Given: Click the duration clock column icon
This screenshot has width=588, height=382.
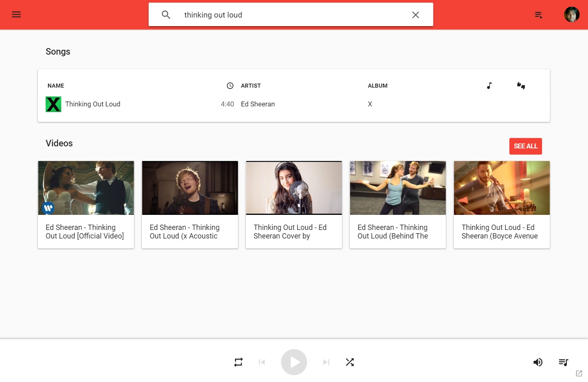Looking at the screenshot, I should click(x=230, y=86).
